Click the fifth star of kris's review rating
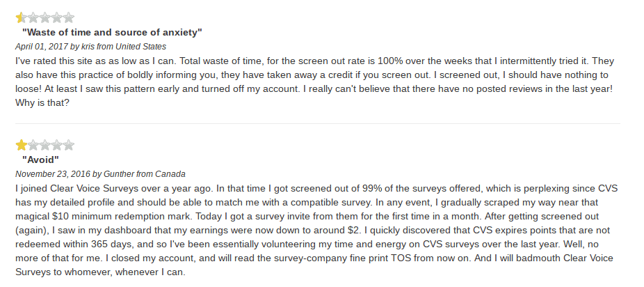Screen dimensions: 644x287 pos(69,17)
